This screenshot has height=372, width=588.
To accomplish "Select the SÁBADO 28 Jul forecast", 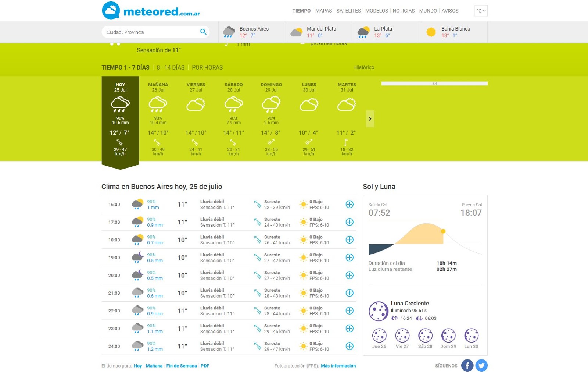I will [x=234, y=119].
